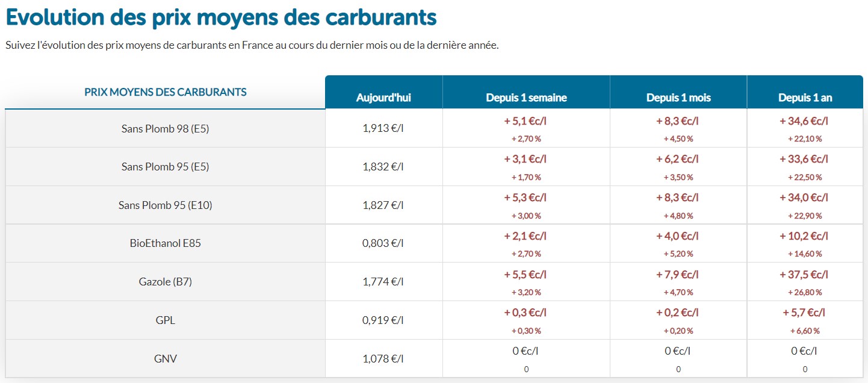Select the GNV price 1,078 €/l
868x383 pixels.
point(383,359)
